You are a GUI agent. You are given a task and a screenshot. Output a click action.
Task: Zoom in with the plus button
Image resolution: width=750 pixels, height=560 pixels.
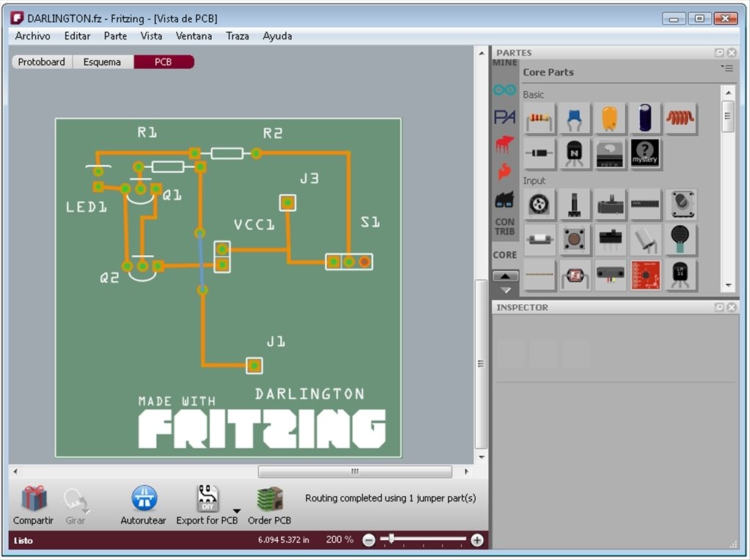pyautogui.click(x=477, y=540)
